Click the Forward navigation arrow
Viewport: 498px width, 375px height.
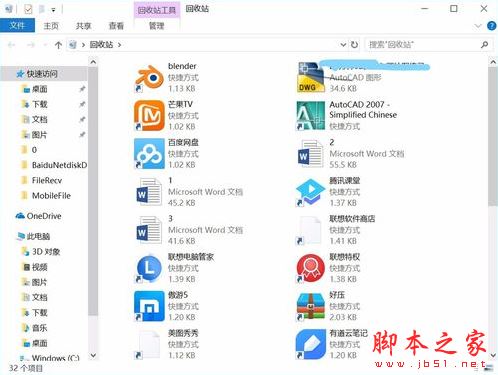(31, 45)
